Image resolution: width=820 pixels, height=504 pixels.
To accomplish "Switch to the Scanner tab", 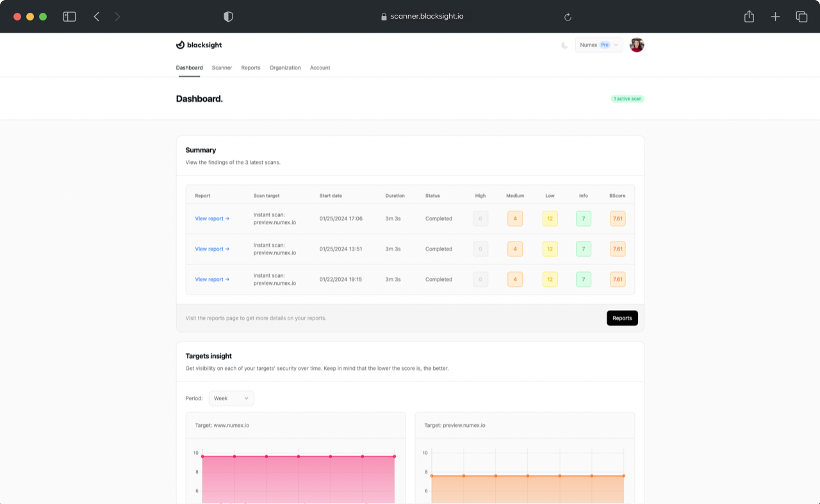I will [x=222, y=67].
